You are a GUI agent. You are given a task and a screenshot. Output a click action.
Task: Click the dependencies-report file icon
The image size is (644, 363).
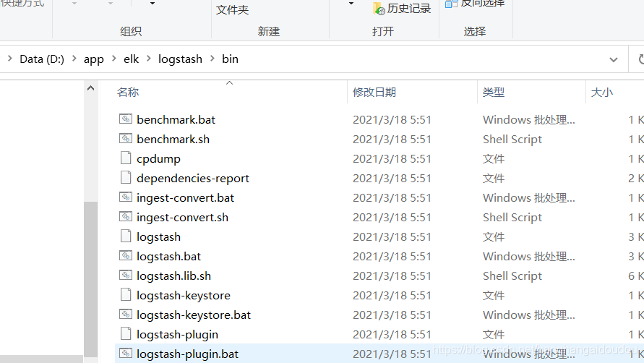click(126, 178)
